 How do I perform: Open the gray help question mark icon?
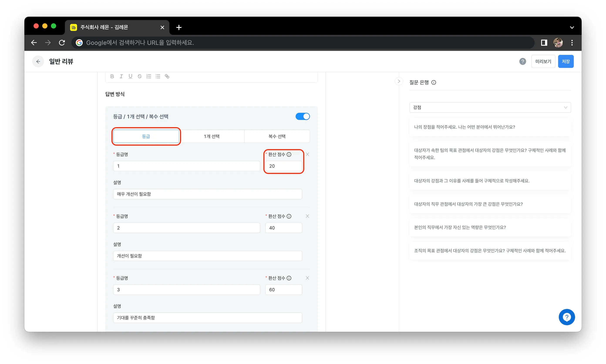pos(522,61)
